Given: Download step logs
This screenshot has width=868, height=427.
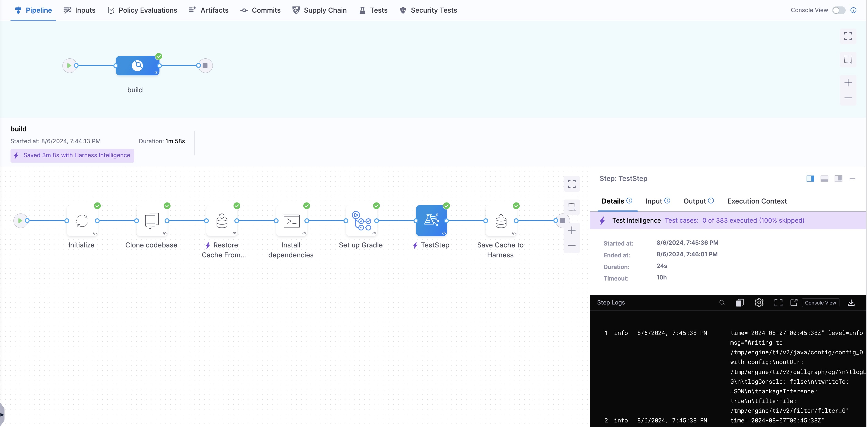Looking at the screenshot, I should point(851,302).
